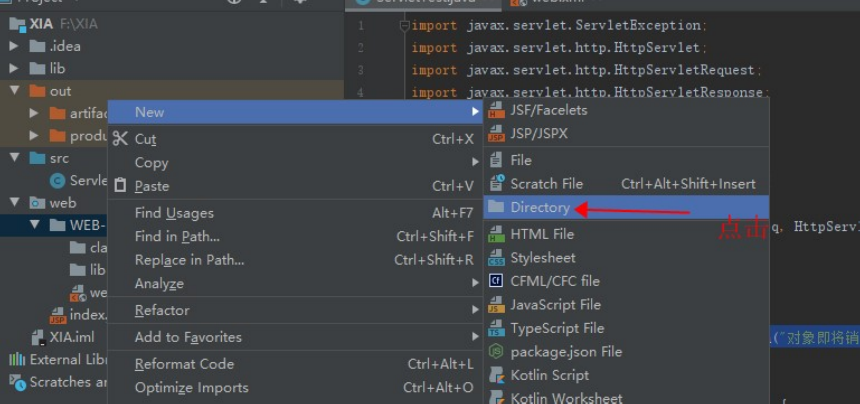The width and height of the screenshot is (860, 404).
Task: Expand the artifacts folder node
Action: click(35, 113)
